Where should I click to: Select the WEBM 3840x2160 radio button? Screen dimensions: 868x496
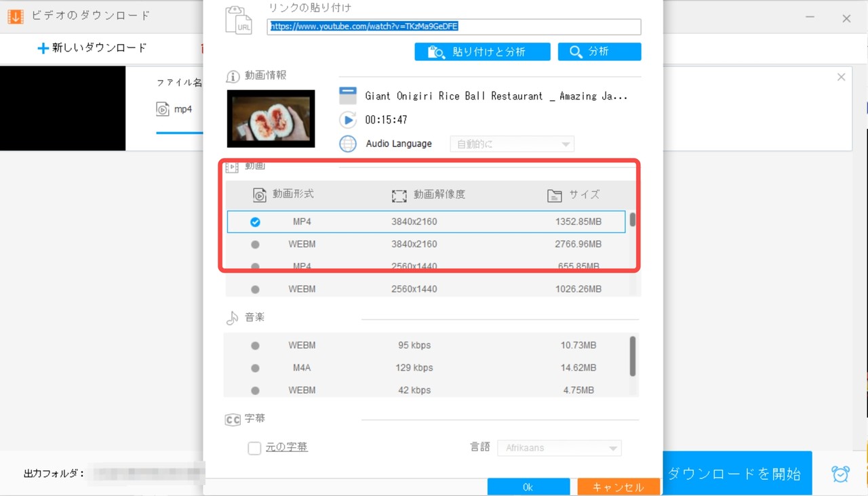[x=255, y=244]
